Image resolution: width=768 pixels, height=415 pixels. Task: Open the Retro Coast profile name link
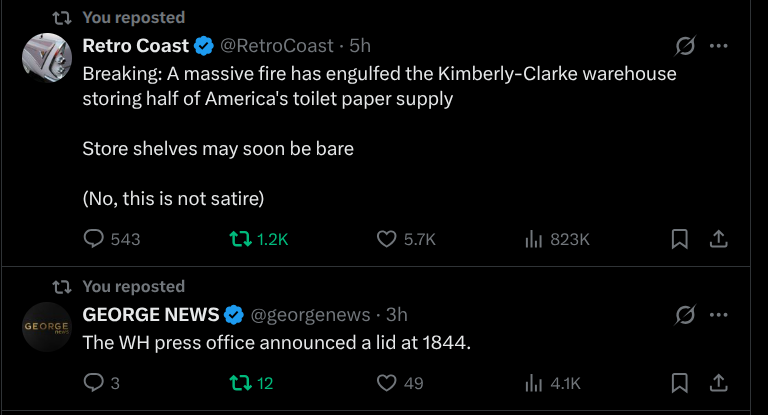(135, 46)
